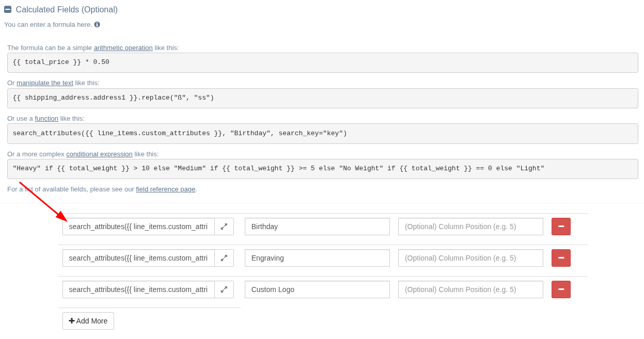Follow the function documentation link
Viewport: 644px width, 339px height.
click(46, 118)
